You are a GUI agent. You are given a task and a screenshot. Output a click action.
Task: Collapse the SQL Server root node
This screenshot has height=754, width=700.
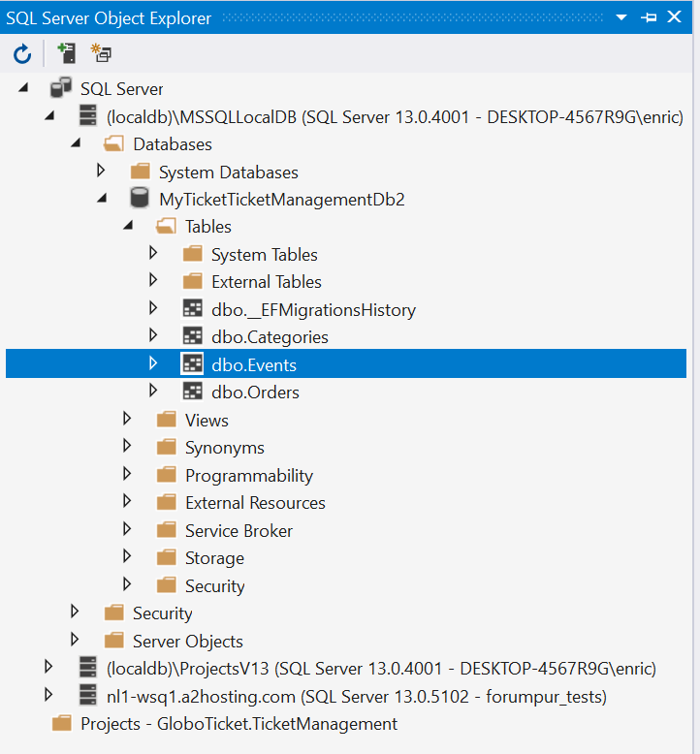23,87
